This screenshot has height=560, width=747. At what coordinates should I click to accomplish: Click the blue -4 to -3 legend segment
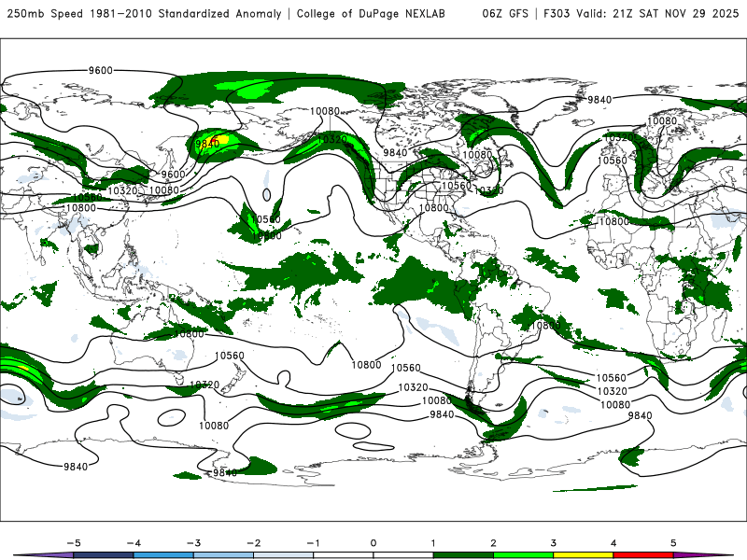[x=163, y=555]
